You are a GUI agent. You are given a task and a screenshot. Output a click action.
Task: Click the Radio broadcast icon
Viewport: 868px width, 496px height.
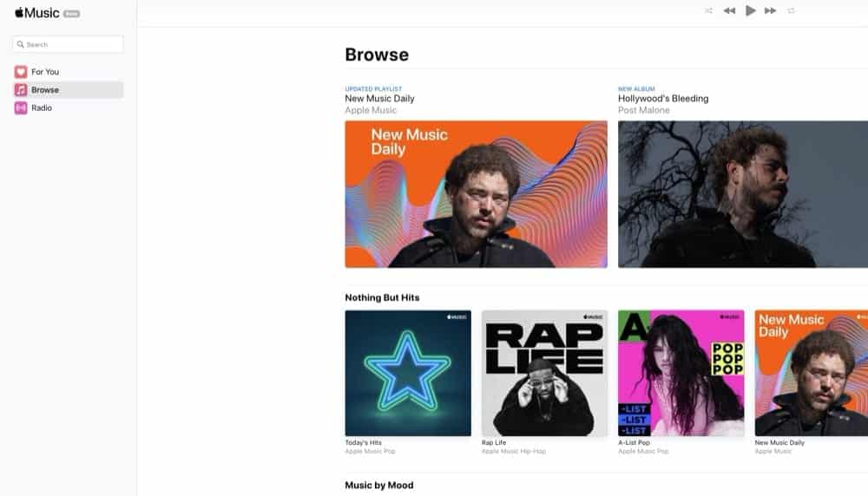click(x=21, y=108)
